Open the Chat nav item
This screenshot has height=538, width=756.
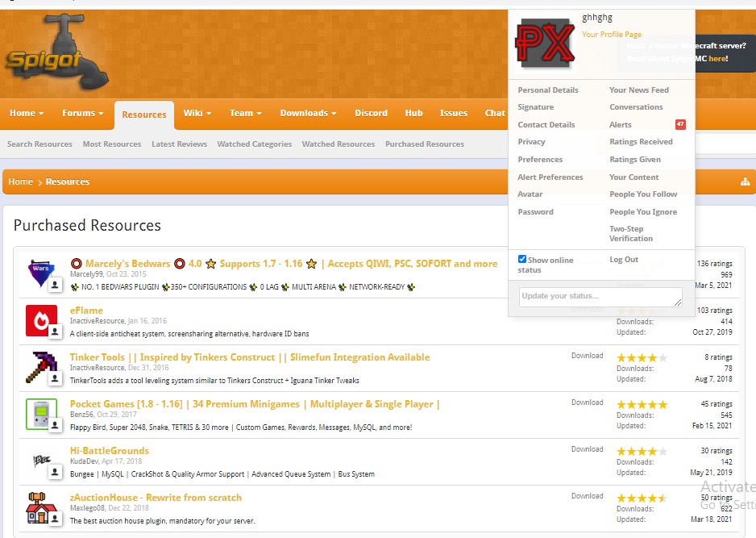point(495,113)
